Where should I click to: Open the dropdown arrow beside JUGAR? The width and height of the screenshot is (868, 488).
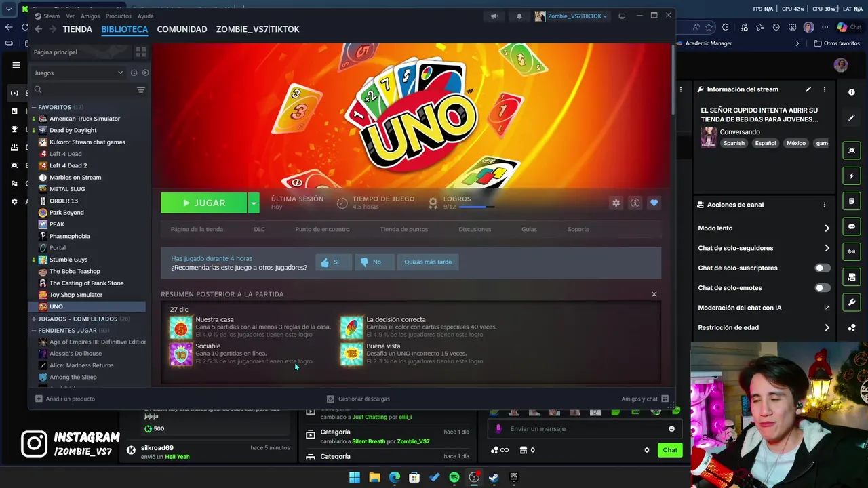(254, 203)
